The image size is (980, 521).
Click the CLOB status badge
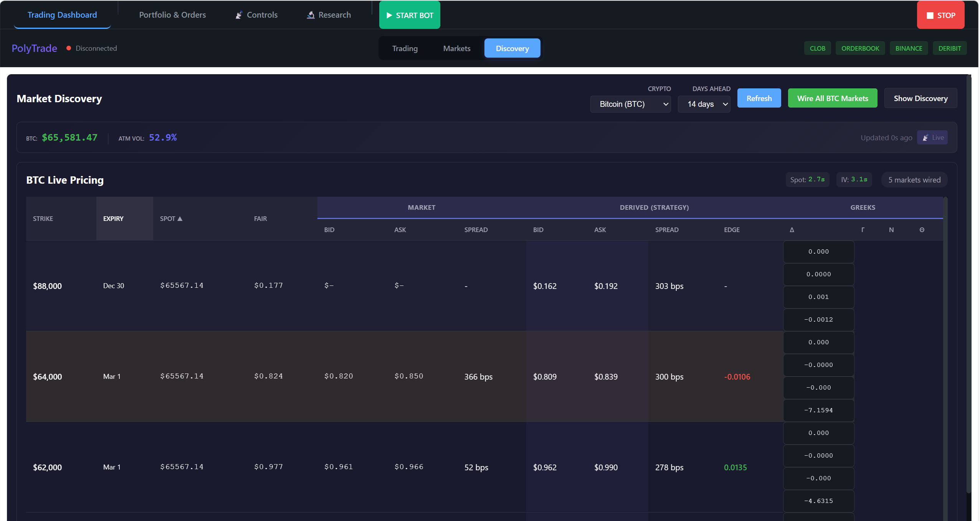pyautogui.click(x=818, y=48)
